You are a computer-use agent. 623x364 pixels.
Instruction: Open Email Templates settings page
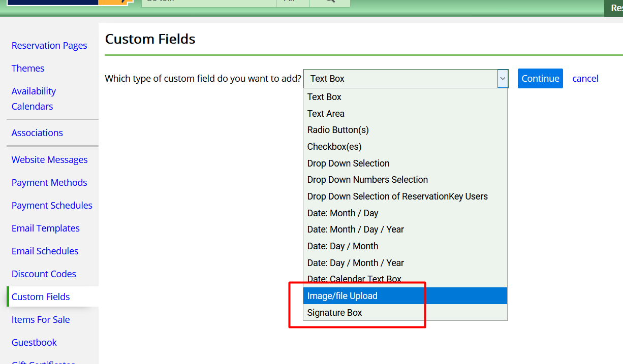(46, 228)
